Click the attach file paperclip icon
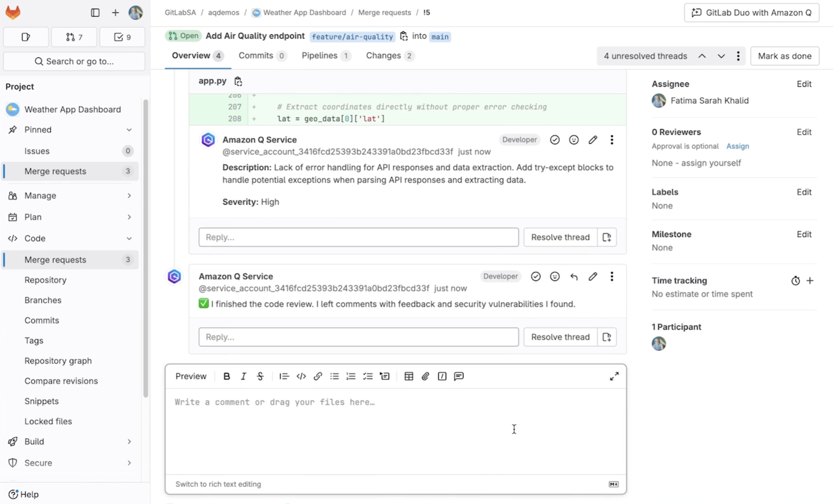Screen dimensions: 833x504 coord(425,376)
